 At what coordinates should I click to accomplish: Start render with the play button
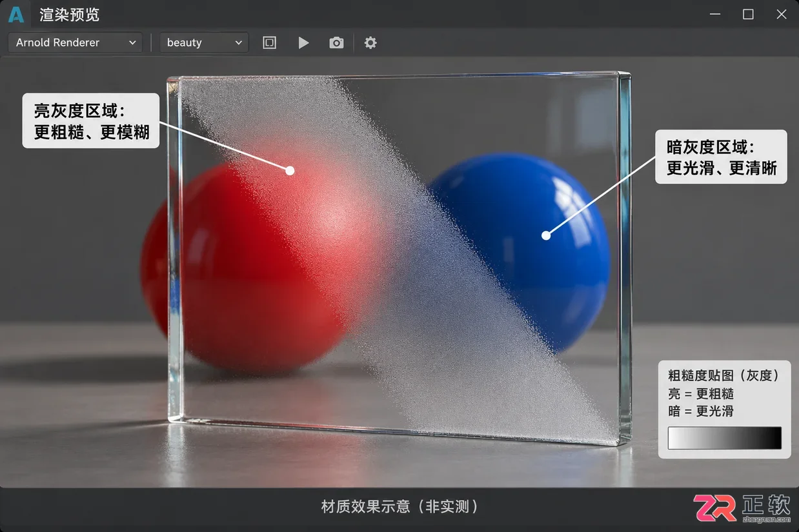click(x=303, y=43)
